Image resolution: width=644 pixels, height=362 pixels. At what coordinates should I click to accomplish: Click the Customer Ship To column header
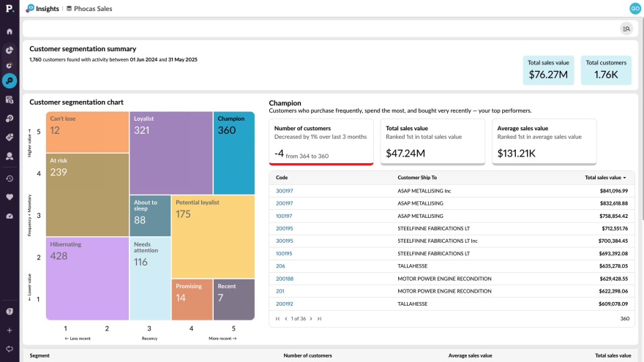tap(417, 178)
